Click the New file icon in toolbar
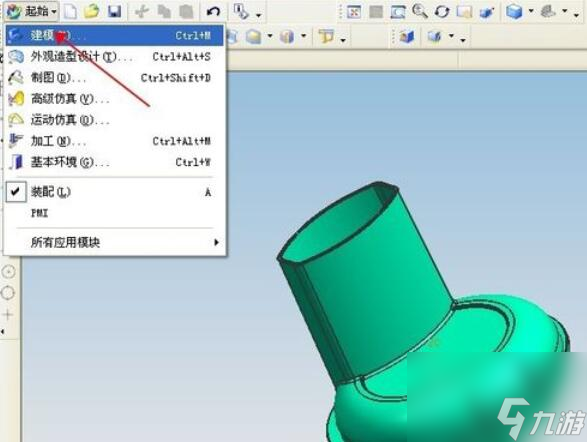The height and width of the screenshot is (442, 587). coord(70,11)
